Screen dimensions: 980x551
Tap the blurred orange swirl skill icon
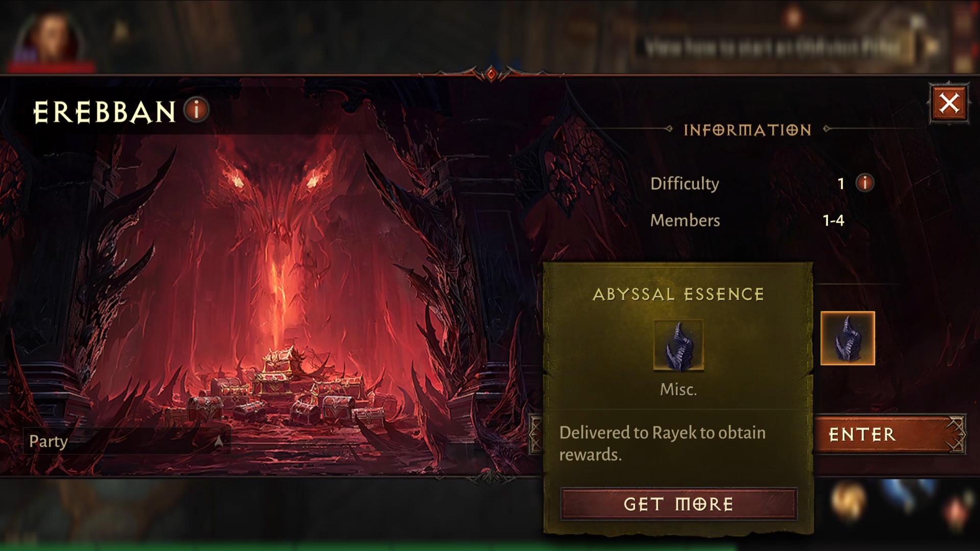point(848,500)
